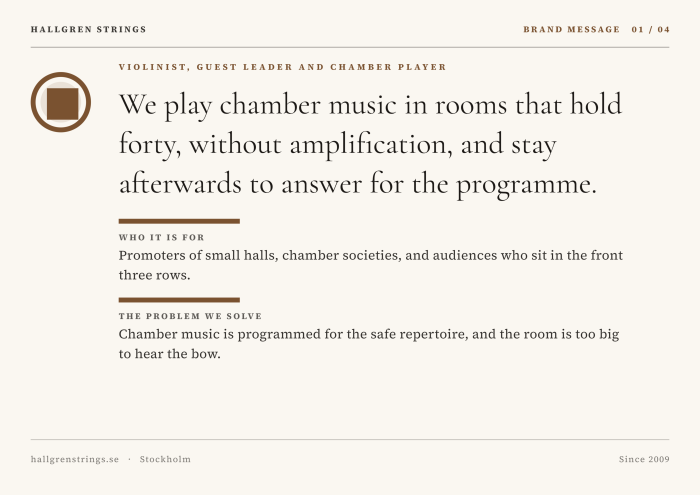700x495 pixels.
Task: Click the brown bar above WHO IT IS FOR
Action: coord(179,221)
